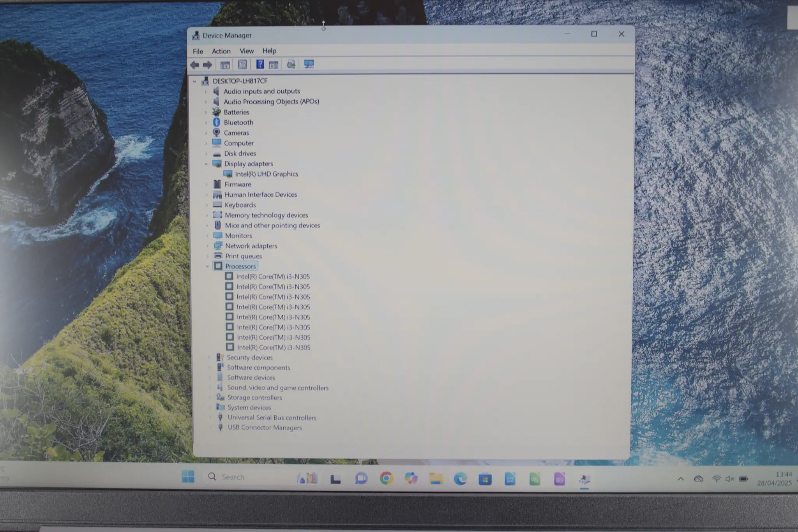This screenshot has width=798, height=532.
Task: Collapse the Display adapters category
Action: tap(206, 164)
